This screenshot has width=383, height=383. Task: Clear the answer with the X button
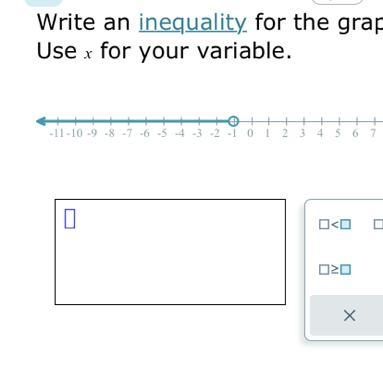pyautogui.click(x=349, y=315)
